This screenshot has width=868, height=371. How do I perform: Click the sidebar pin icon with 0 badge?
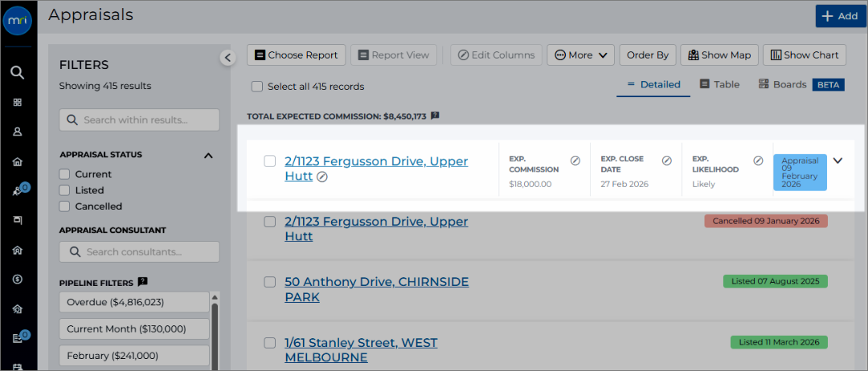(18, 190)
